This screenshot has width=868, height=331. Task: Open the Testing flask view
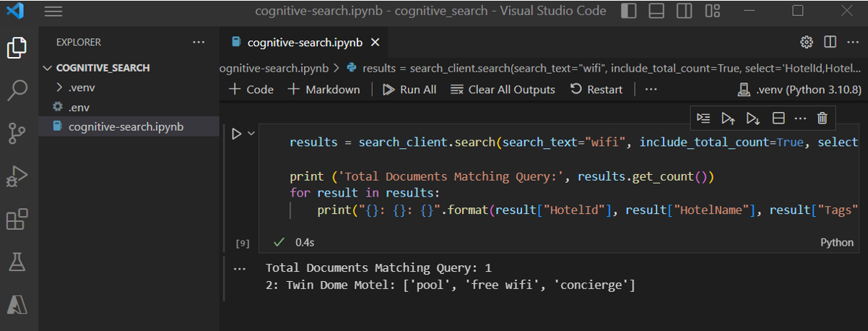(x=17, y=261)
